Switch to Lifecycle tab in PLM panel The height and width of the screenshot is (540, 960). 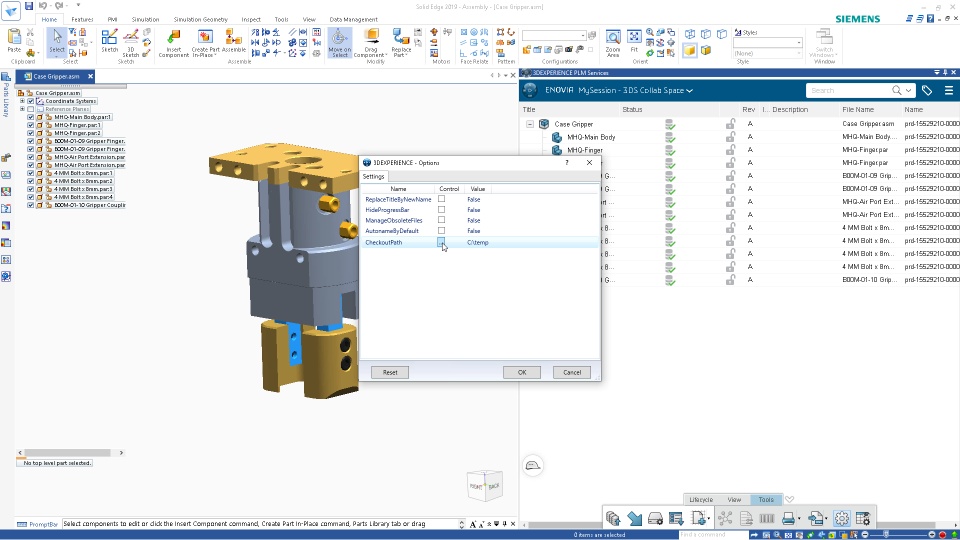coord(701,500)
